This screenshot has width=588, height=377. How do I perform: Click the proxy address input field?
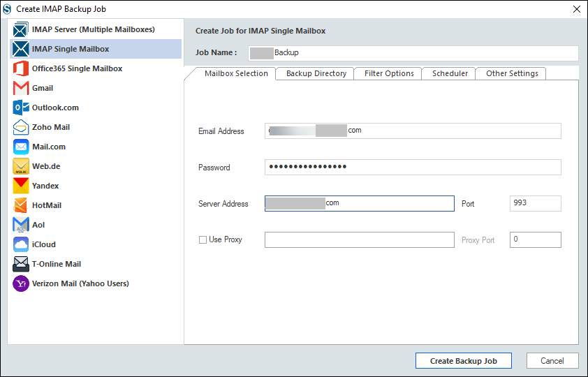pos(359,240)
